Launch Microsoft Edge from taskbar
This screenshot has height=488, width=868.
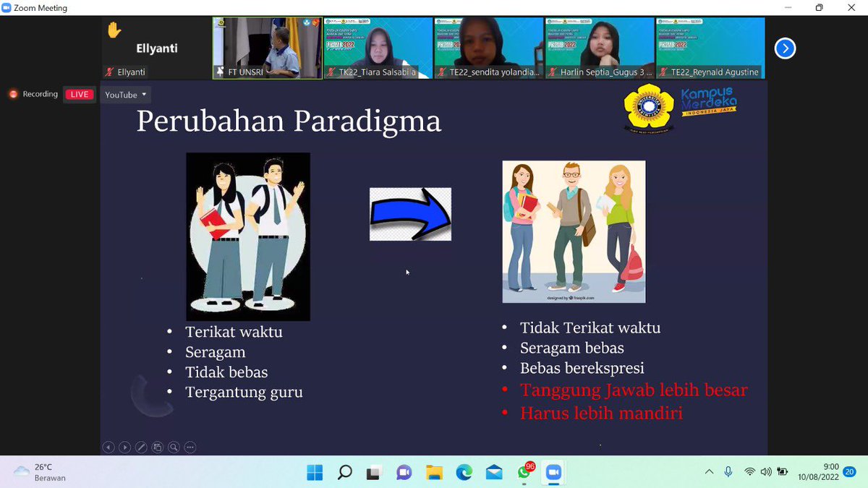pos(464,473)
